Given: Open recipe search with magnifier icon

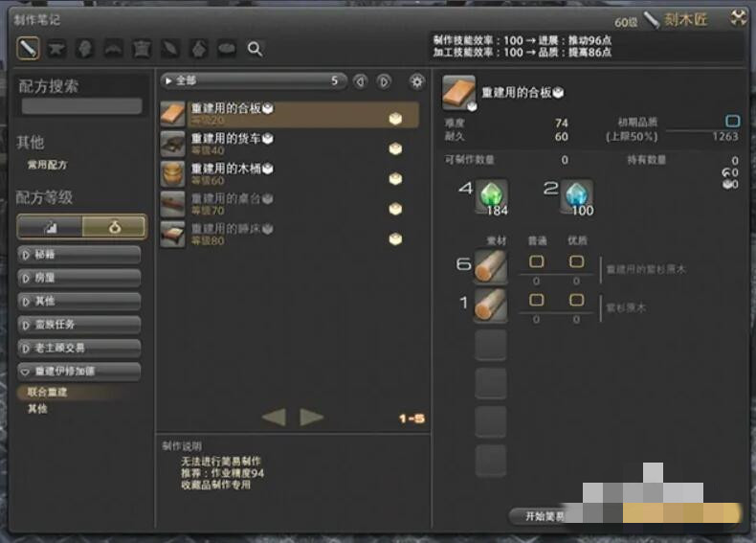Looking at the screenshot, I should (256, 49).
